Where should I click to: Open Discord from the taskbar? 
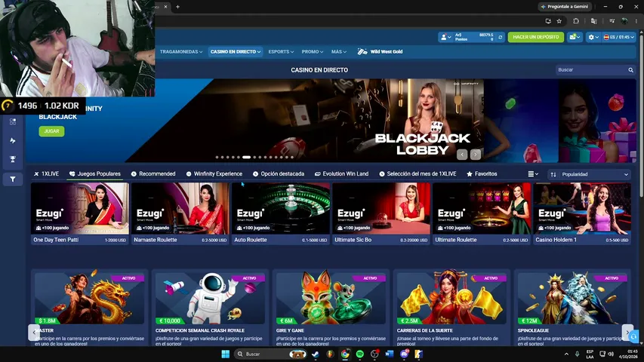point(404,354)
